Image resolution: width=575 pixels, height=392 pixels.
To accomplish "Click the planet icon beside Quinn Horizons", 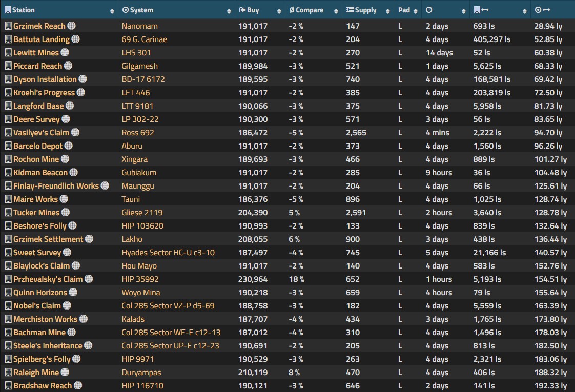I will (73, 292).
